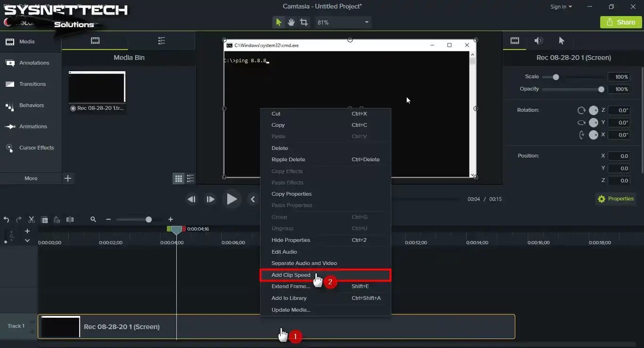Screen dimensions: 644x348
Task: Switch to Media Bin filmstrip tab
Action: point(95,41)
